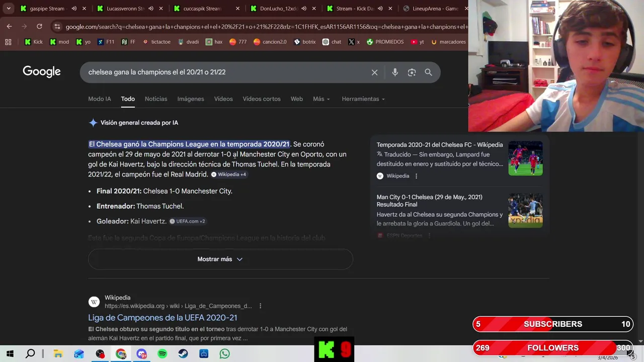Open the marcadores bookmark

tap(448, 42)
